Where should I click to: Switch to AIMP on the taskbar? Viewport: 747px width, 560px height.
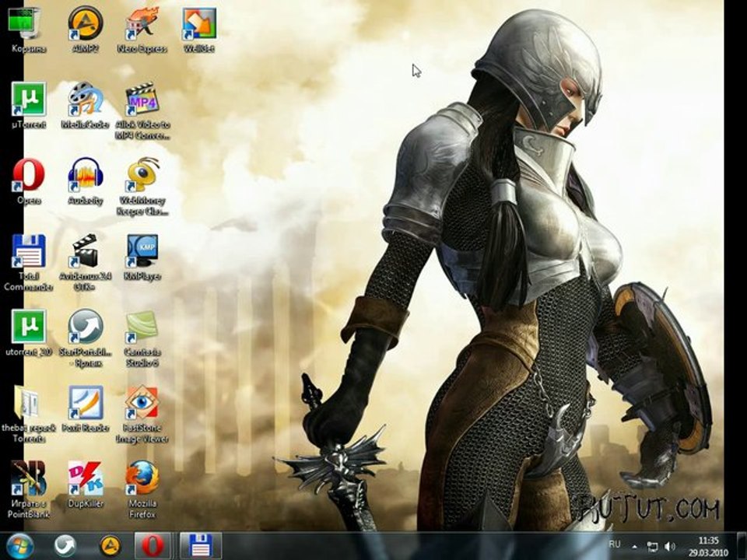(110, 546)
